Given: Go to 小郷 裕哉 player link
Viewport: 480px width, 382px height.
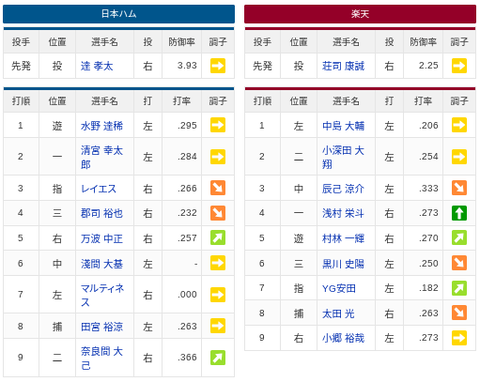Looking at the screenshot, I should [x=343, y=338].
